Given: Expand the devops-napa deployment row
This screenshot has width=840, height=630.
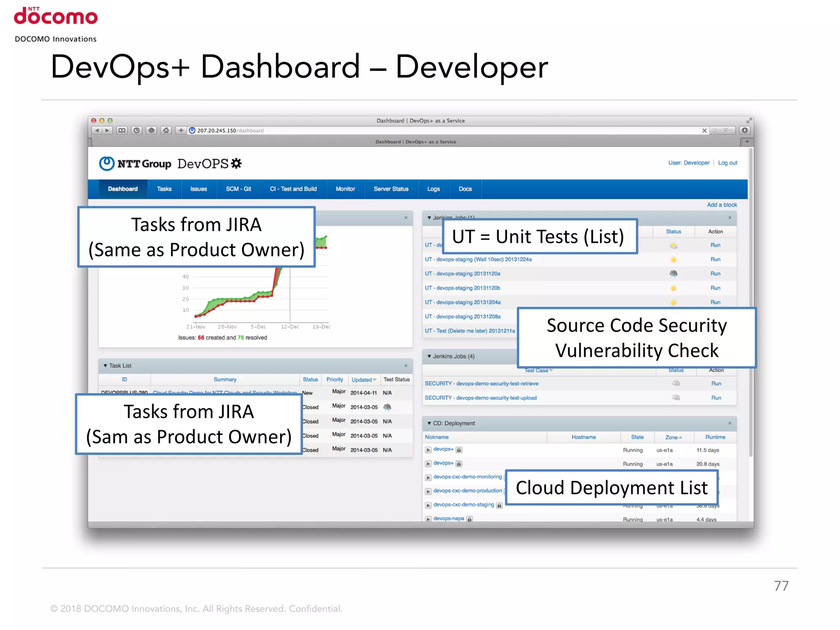Looking at the screenshot, I should [x=428, y=519].
